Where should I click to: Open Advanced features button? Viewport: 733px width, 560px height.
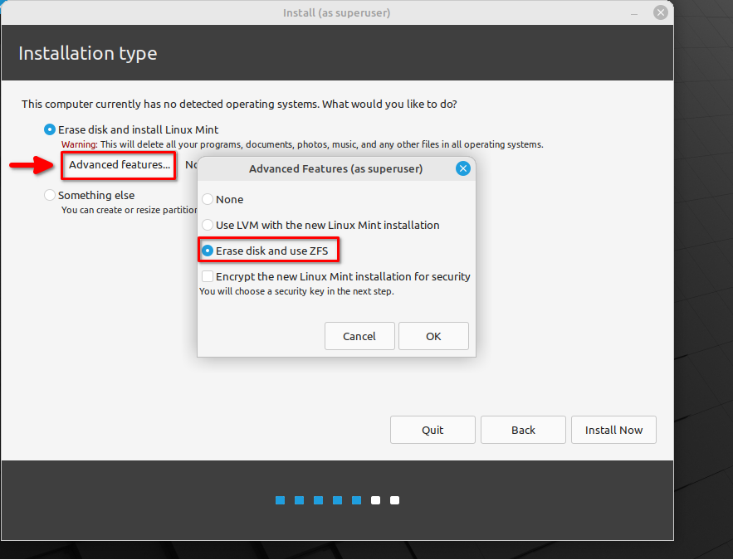point(119,165)
